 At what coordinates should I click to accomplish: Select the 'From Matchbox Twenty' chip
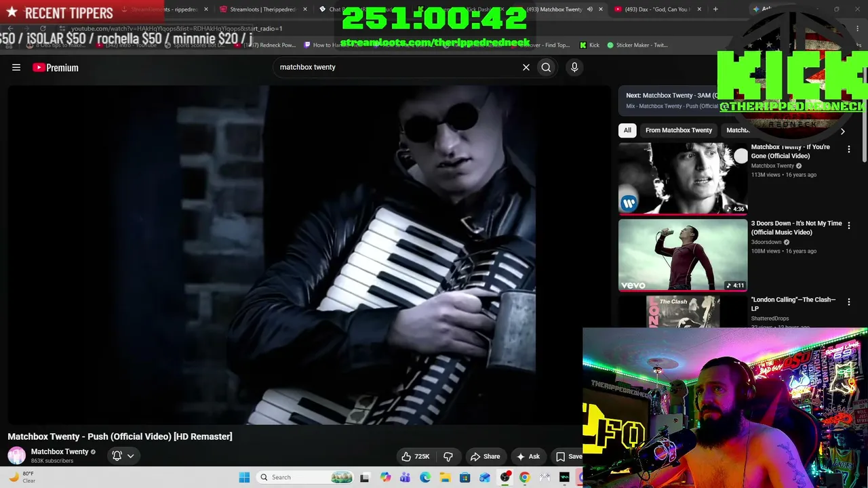tap(679, 130)
